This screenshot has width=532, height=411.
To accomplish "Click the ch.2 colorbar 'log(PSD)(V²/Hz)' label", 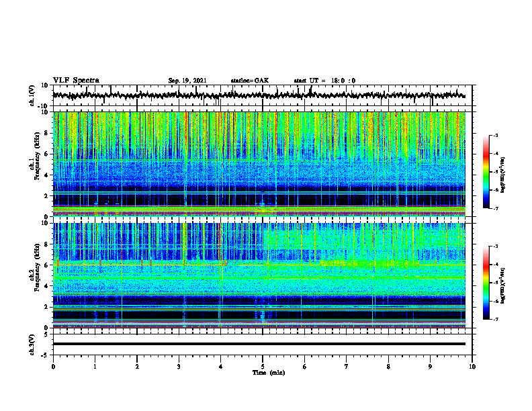I will (502, 286).
